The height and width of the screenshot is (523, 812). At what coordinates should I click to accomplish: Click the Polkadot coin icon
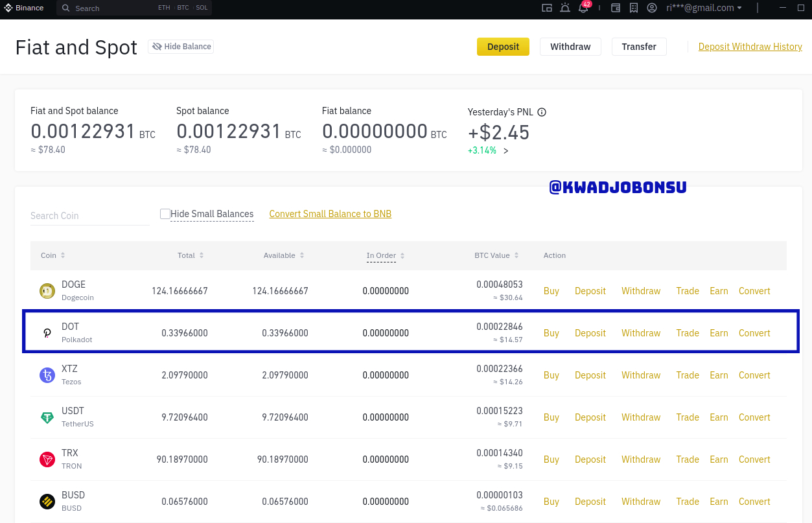pos(47,333)
